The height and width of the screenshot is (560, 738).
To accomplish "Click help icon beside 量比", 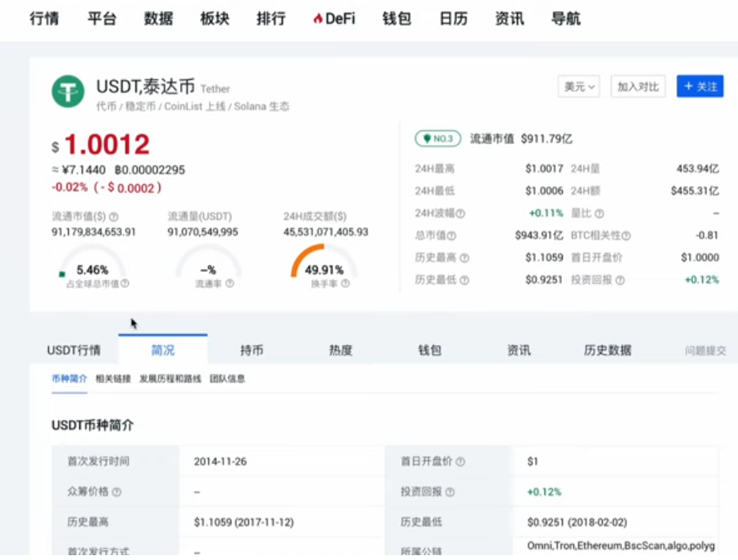I will coord(600,214).
